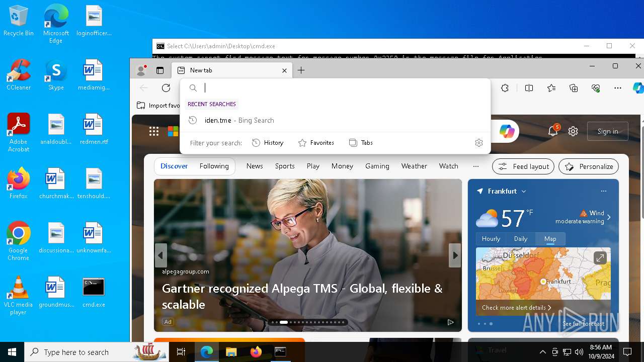
Task: Expand the weather map fullscreen icon
Action: pyautogui.click(x=600, y=258)
